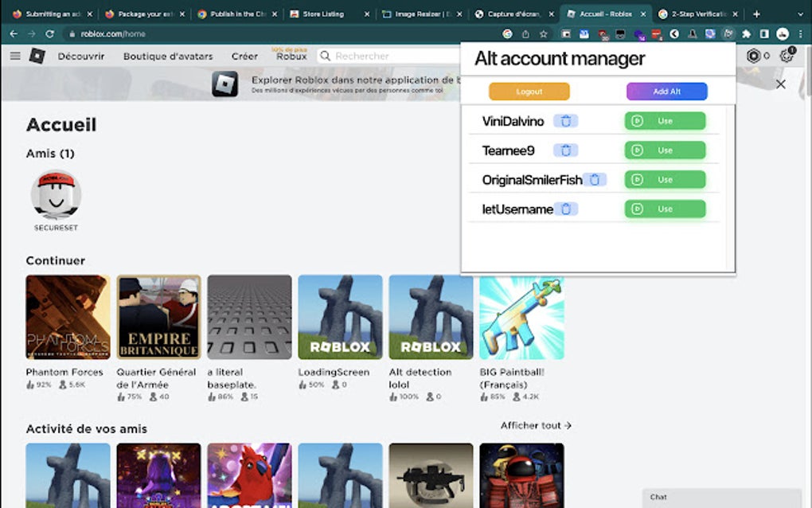Viewport: 812px width, 508px height.
Task: Delete ViniDalvino with the trash icon
Action: pos(565,120)
